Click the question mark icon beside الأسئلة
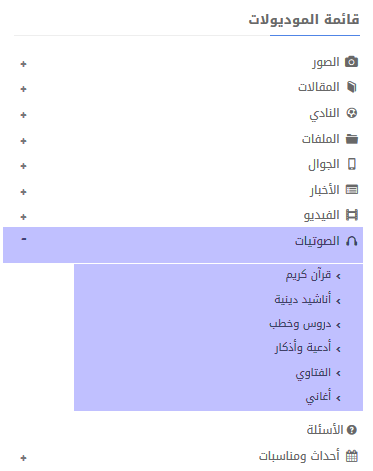Image resolution: width=373 pixels, height=471 pixels. 351,430
